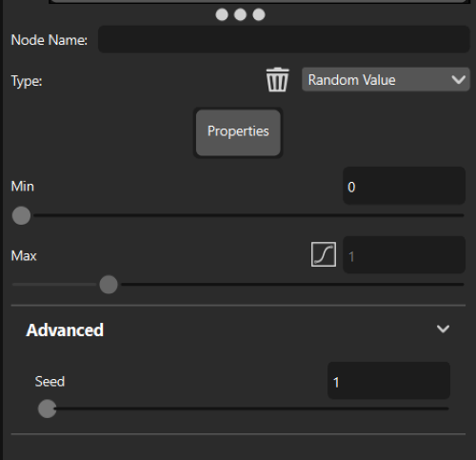
Task: Click the Max value input box
Action: [404, 255]
